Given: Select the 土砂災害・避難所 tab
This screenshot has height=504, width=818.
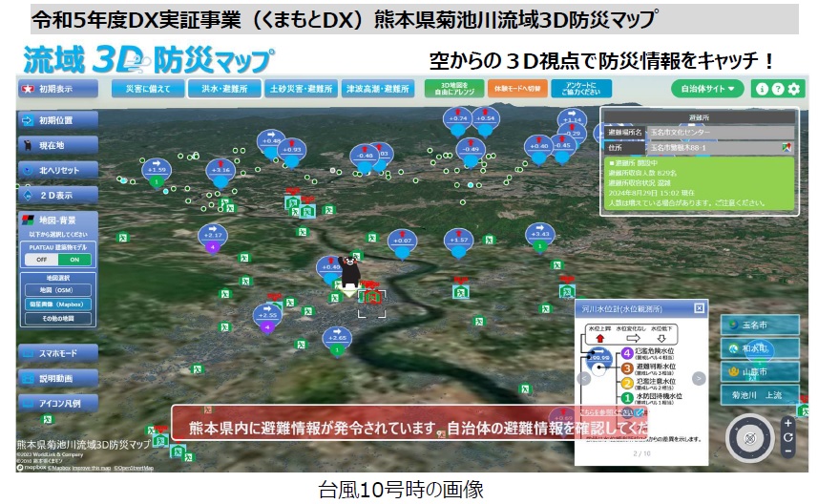Looking at the screenshot, I should click(x=300, y=90).
